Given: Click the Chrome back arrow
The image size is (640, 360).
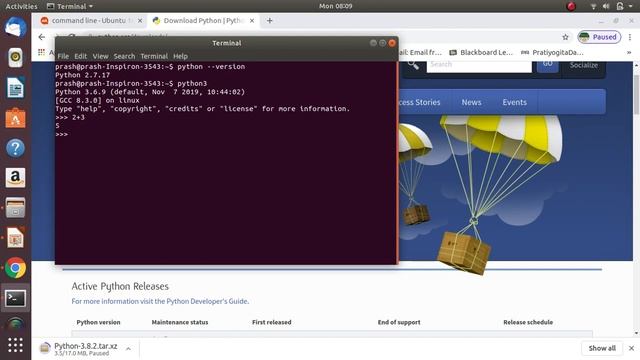Looking at the screenshot, I should coord(42,37).
